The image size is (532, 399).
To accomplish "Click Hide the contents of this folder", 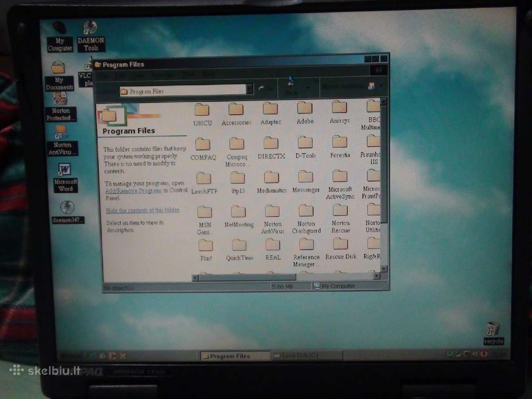I will click(143, 210).
